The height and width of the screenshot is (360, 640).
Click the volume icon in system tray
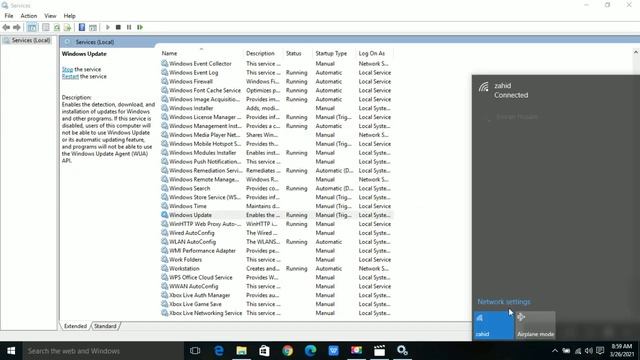tap(589, 351)
